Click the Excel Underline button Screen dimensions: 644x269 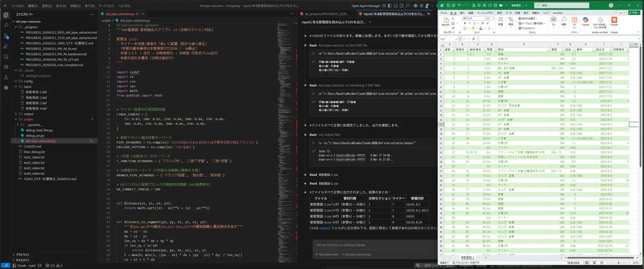474,23
